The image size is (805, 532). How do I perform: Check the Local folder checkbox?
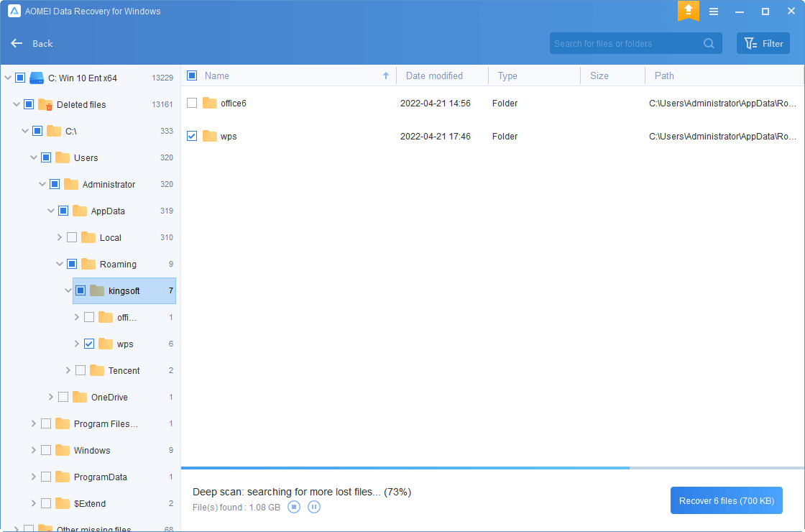72,237
